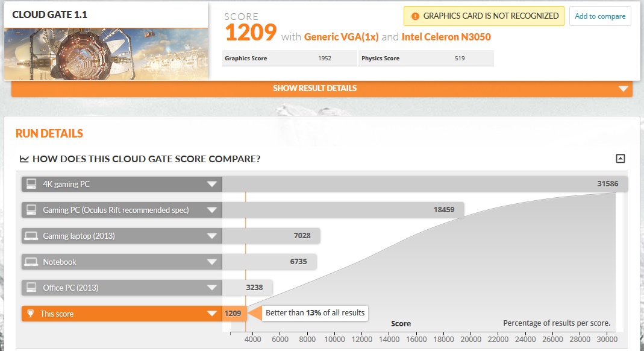Click the Physics Score label
The height and width of the screenshot is (351, 644).
click(x=380, y=58)
